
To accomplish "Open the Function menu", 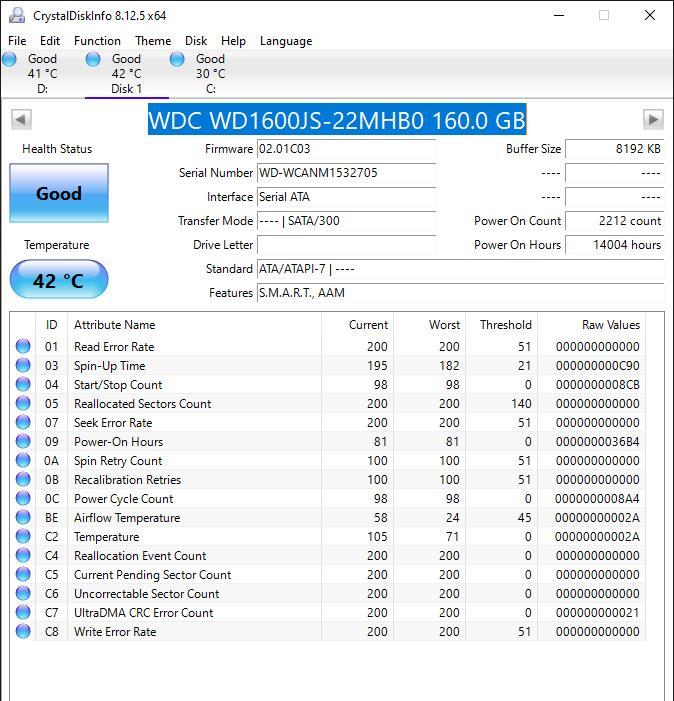I will (97, 41).
